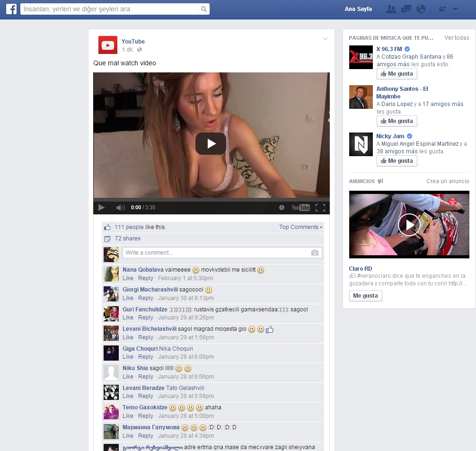Open the messages icon
Image resolution: width=476 pixels, height=451 pixels.
(406, 9)
